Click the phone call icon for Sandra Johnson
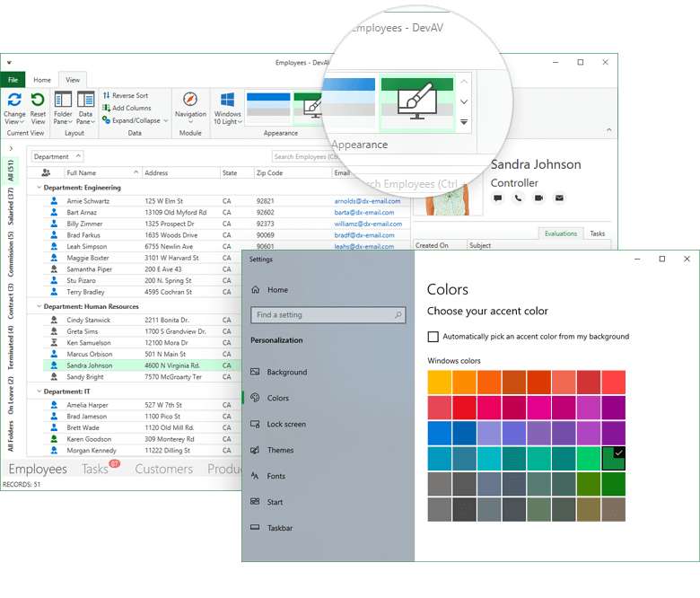 (x=518, y=198)
